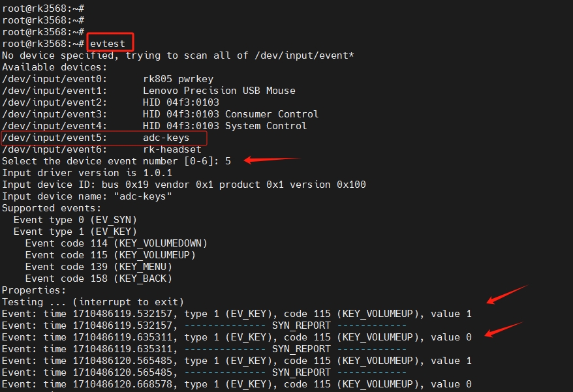Click the Input device name "adc-keys" line
Image resolution: width=573 pixels, height=392 pixels.
pos(87,196)
